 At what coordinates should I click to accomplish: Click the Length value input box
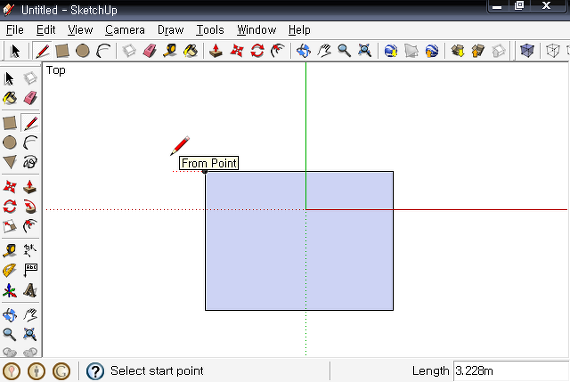511,371
